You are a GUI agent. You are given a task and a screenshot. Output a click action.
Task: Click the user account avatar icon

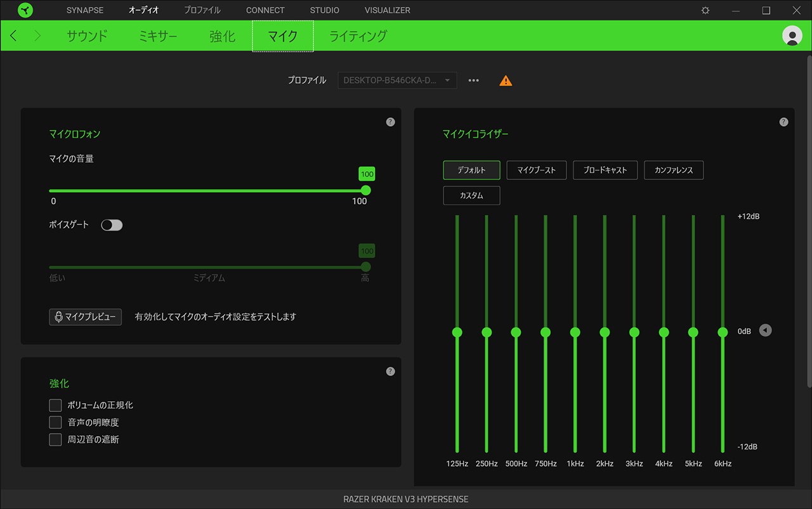point(792,35)
